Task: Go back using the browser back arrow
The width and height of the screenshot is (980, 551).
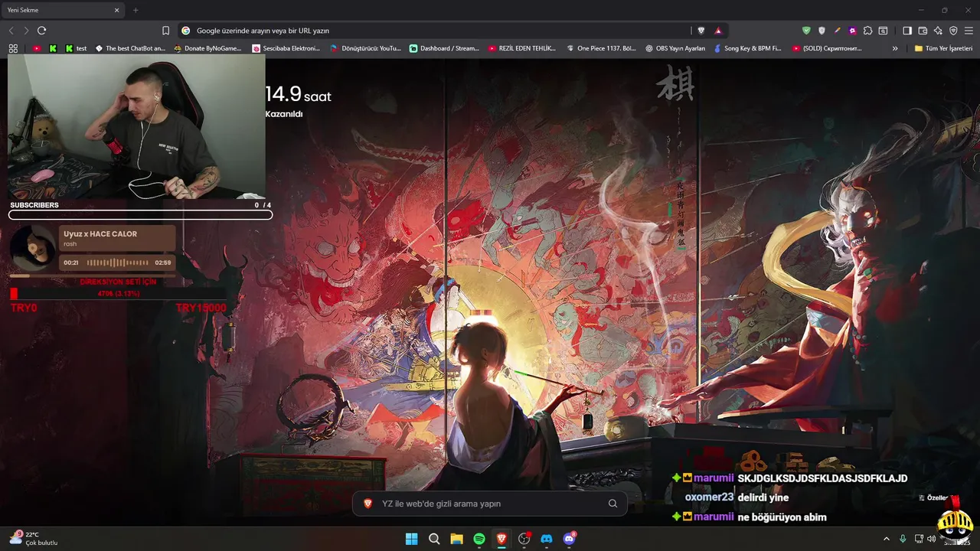Action: pos(11,31)
